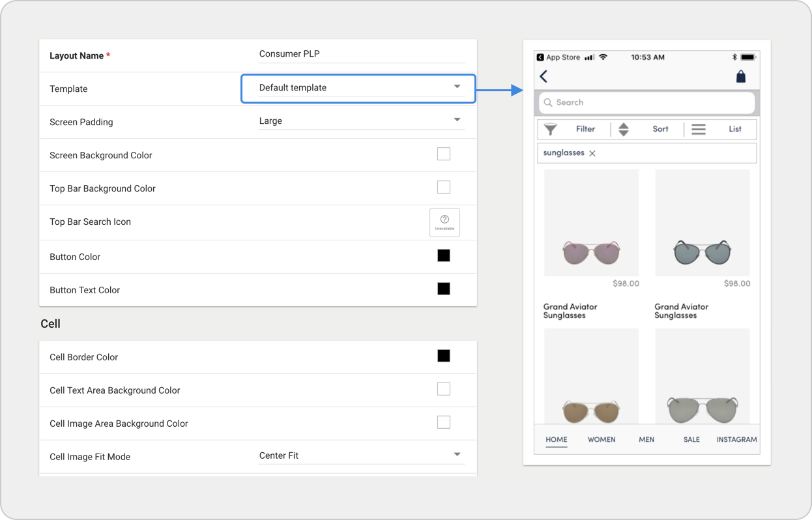
Task: Click the Search field in preview
Action: [647, 102]
